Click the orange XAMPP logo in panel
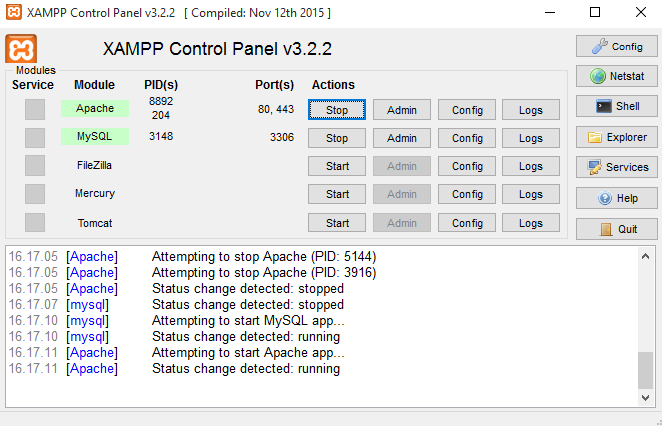This screenshot has height=426, width=662. [x=21, y=49]
